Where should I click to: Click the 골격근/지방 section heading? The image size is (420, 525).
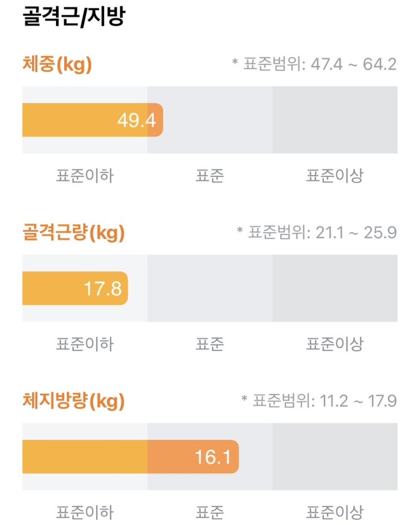[73, 16]
